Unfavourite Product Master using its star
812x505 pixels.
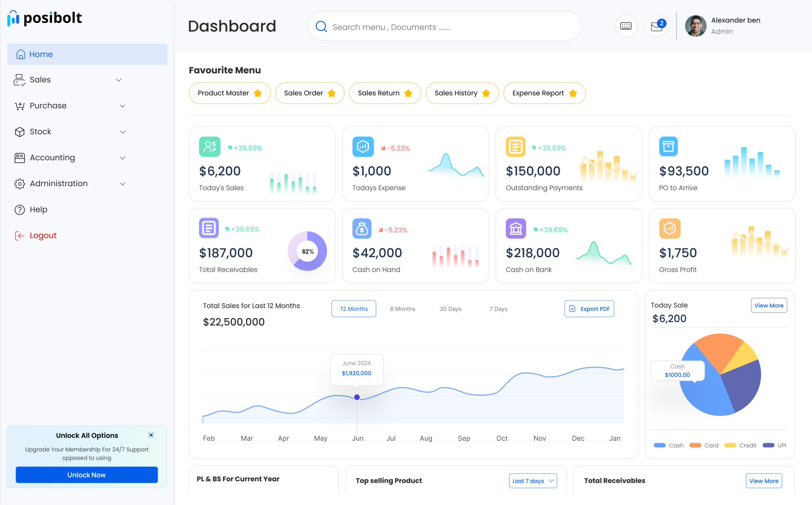[x=258, y=93]
